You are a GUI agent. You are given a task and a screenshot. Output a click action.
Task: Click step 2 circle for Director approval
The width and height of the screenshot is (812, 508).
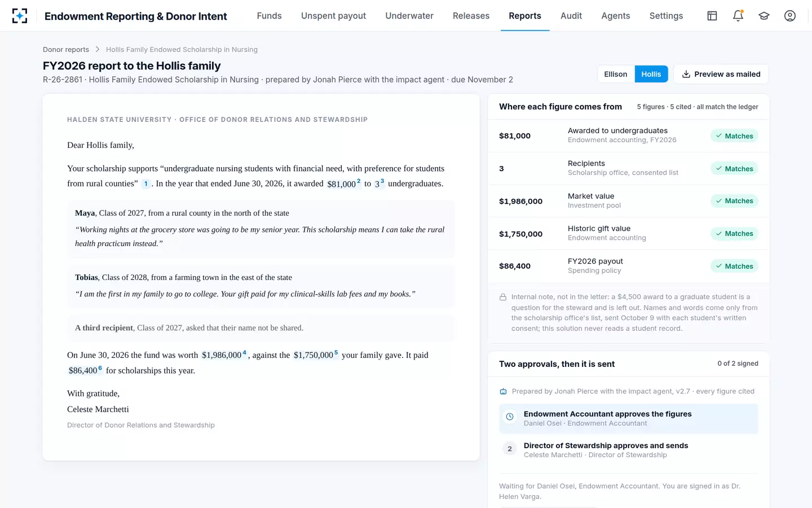510,449
